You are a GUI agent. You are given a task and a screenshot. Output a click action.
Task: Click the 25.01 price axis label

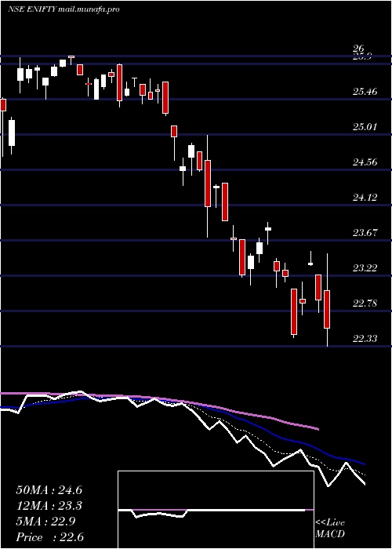365,126
